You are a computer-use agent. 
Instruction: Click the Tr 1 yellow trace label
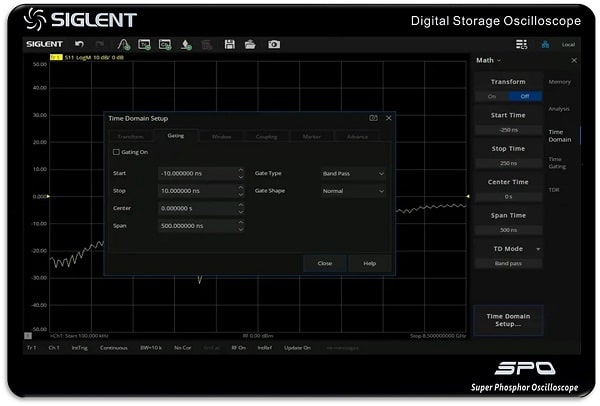[56, 57]
